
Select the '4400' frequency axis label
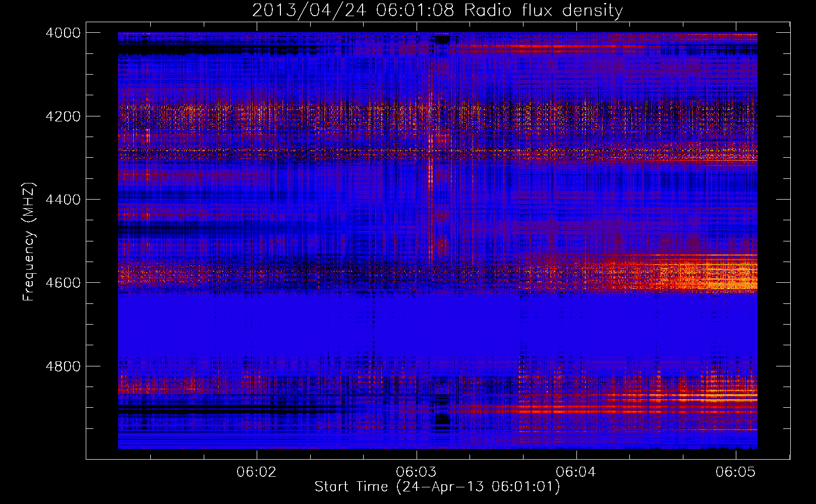point(63,200)
